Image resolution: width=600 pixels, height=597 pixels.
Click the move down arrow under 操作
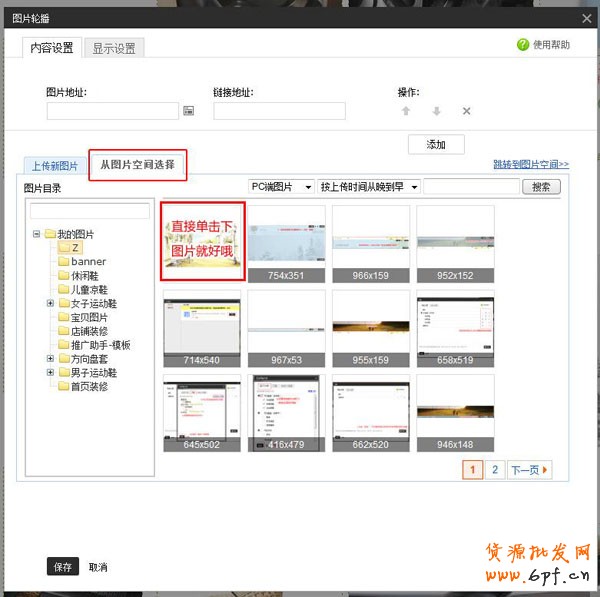point(436,111)
